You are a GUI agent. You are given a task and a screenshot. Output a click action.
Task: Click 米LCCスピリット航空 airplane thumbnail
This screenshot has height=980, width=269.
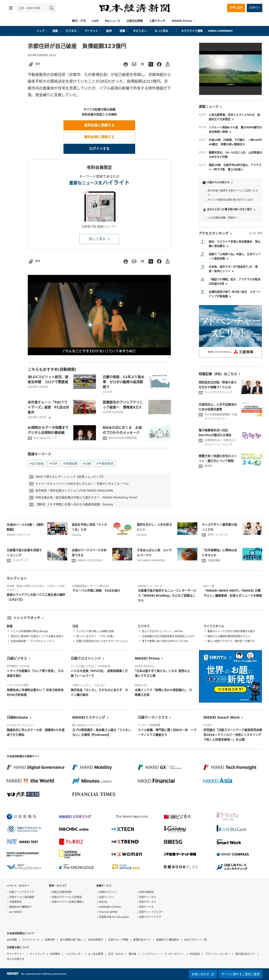pos(85,381)
